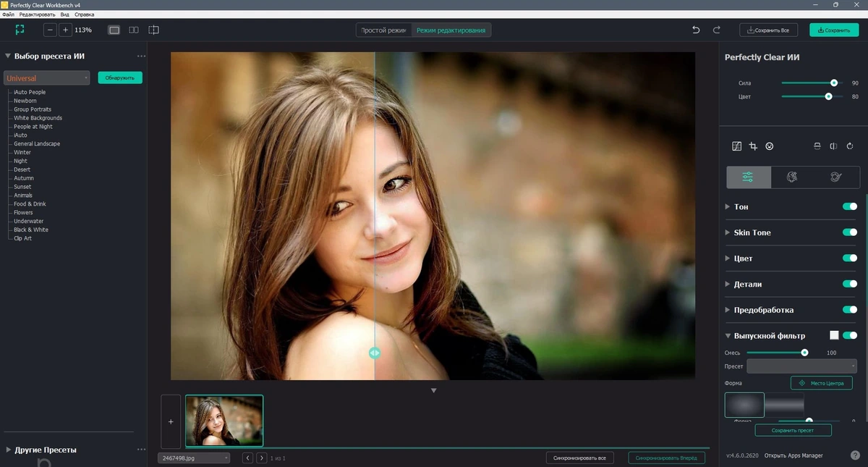Click the Обнаружить button
Viewport: 868px width, 467px height.
pyautogui.click(x=120, y=77)
